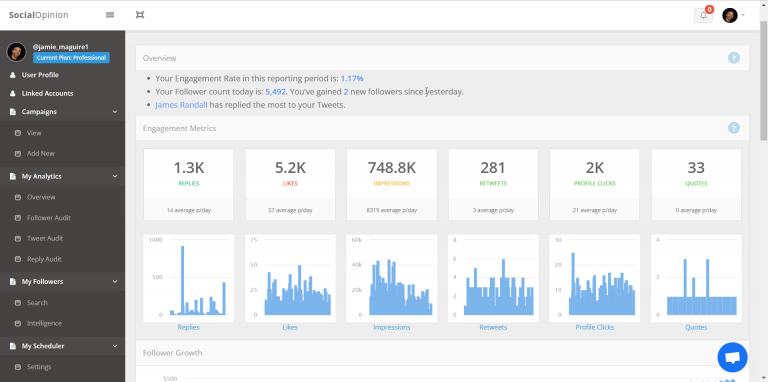Open the chat support bubble

732,357
